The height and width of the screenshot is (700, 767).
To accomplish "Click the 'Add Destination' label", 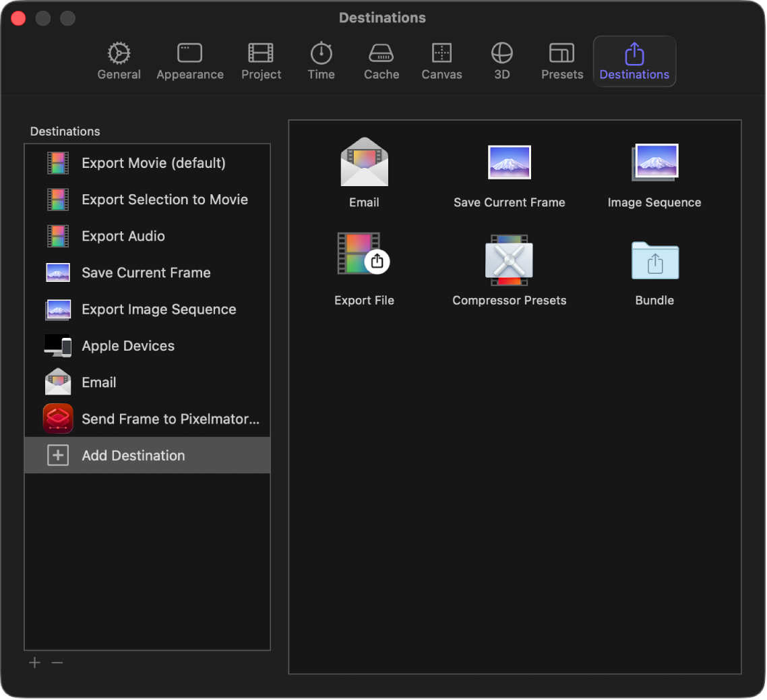I will click(133, 456).
